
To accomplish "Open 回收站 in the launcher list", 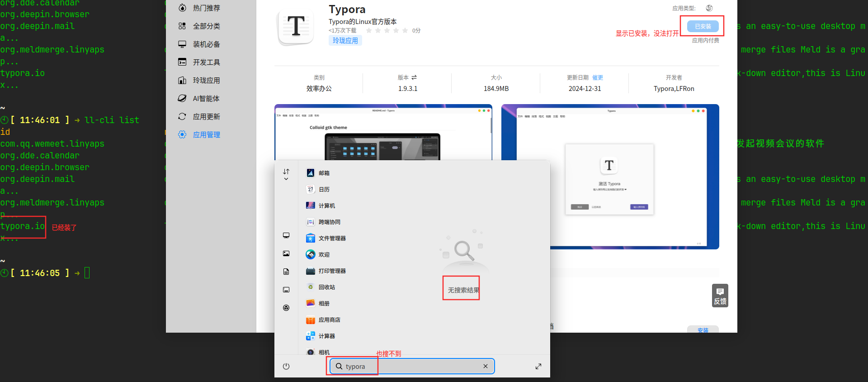I will click(321, 287).
